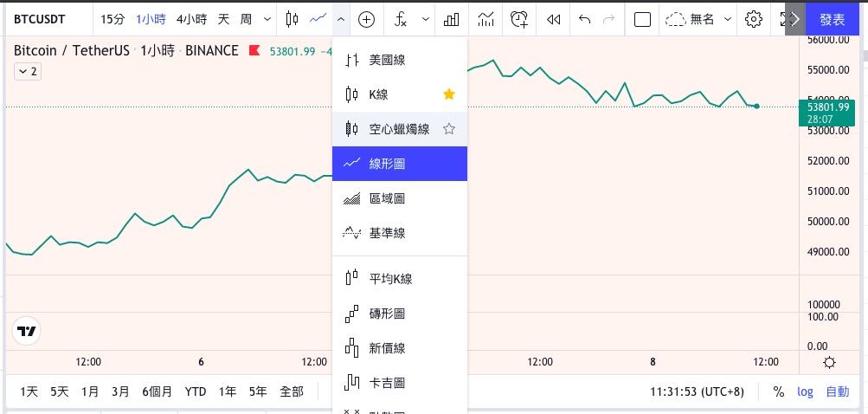
Task: Toggle 自動 auto scale mode
Action: pyautogui.click(x=838, y=391)
